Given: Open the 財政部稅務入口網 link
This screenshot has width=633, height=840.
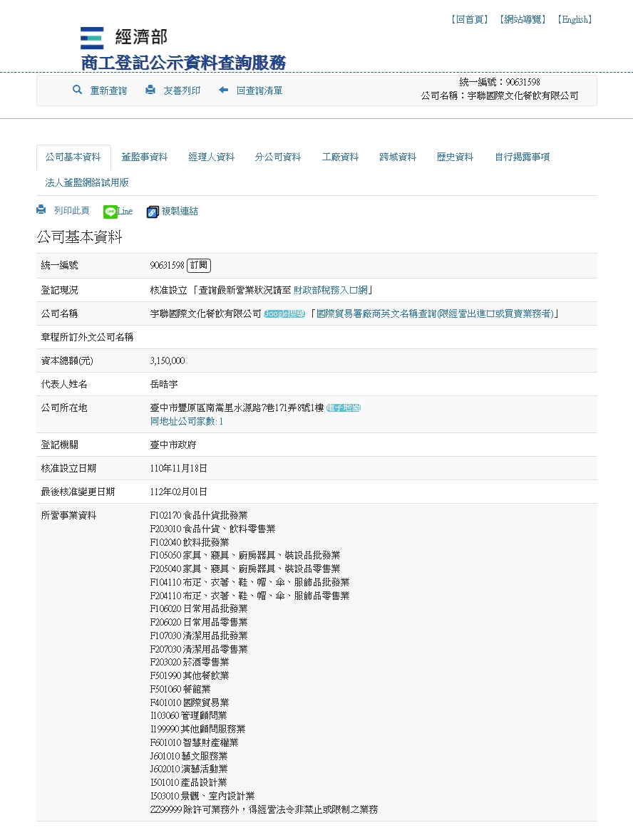Looking at the screenshot, I should (x=330, y=290).
